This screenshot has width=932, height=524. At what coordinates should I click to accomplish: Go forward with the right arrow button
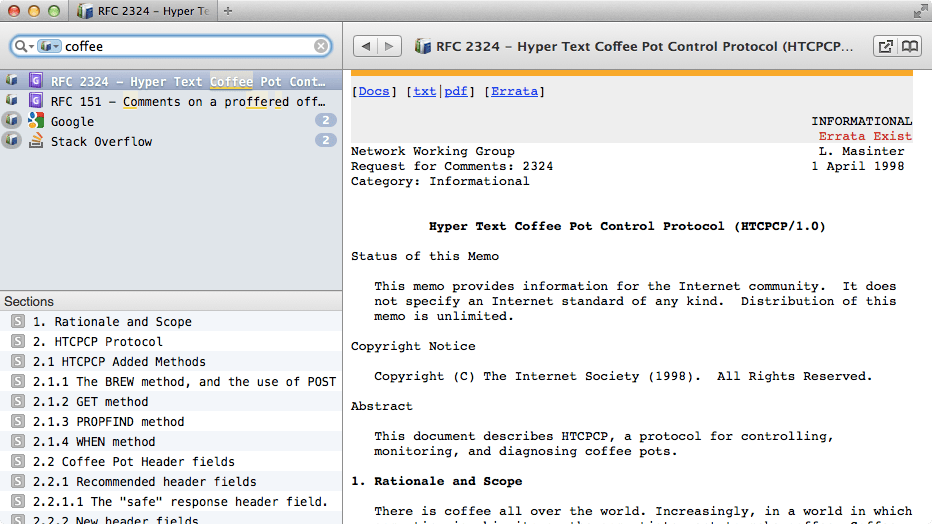389,46
